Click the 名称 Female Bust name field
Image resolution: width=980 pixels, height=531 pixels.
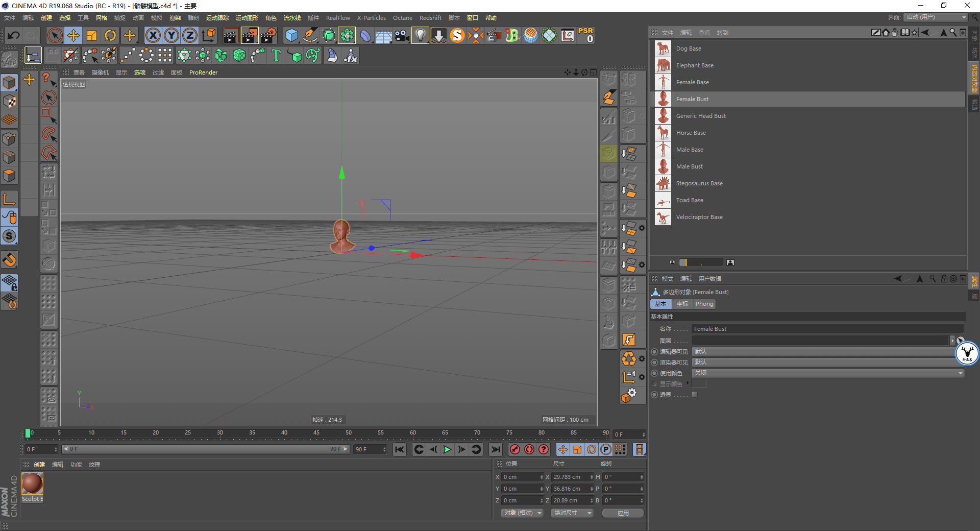click(x=828, y=329)
